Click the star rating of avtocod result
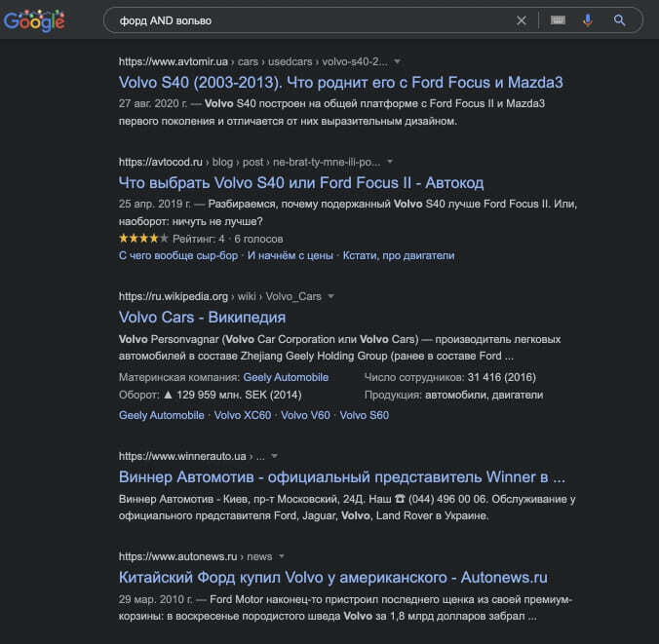This screenshot has width=659, height=644. click(x=143, y=239)
